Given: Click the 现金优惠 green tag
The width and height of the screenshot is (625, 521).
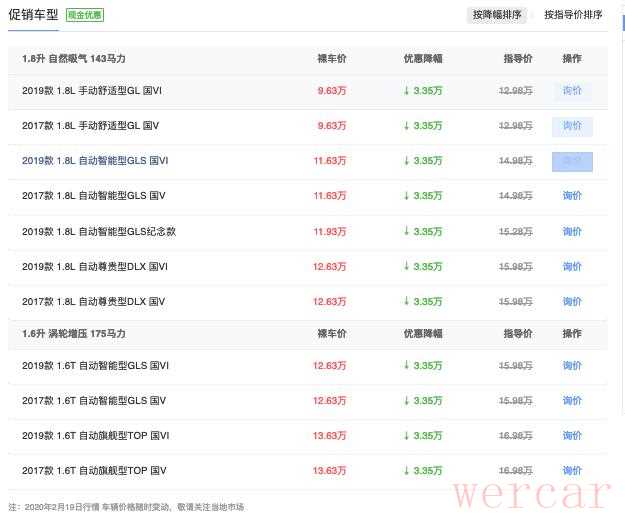Looking at the screenshot, I should pyautogui.click(x=85, y=15).
